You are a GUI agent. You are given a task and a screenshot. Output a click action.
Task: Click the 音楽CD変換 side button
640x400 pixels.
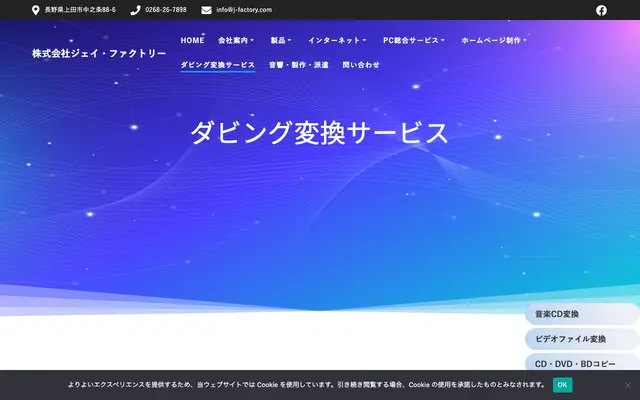(x=582, y=314)
